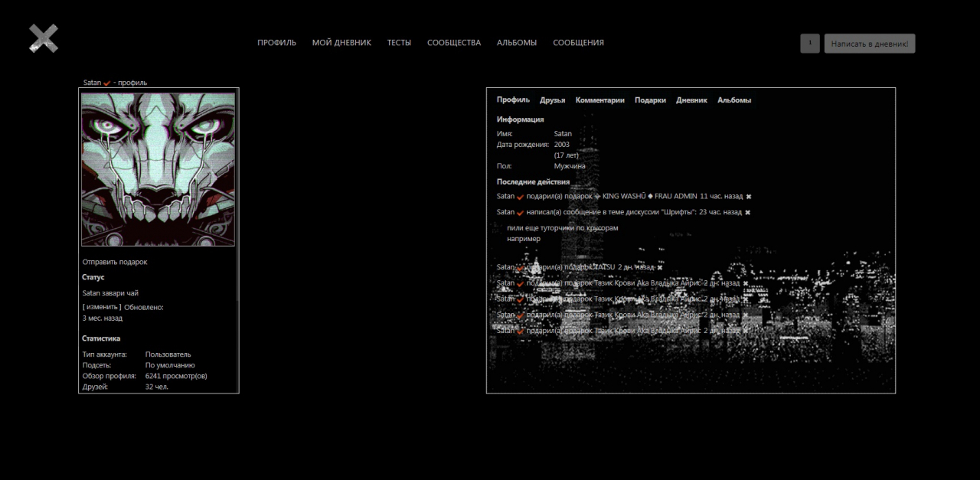Viewport: 980px width, 480px height.
Task: Click the Satan profile avatar image
Action: tap(158, 169)
